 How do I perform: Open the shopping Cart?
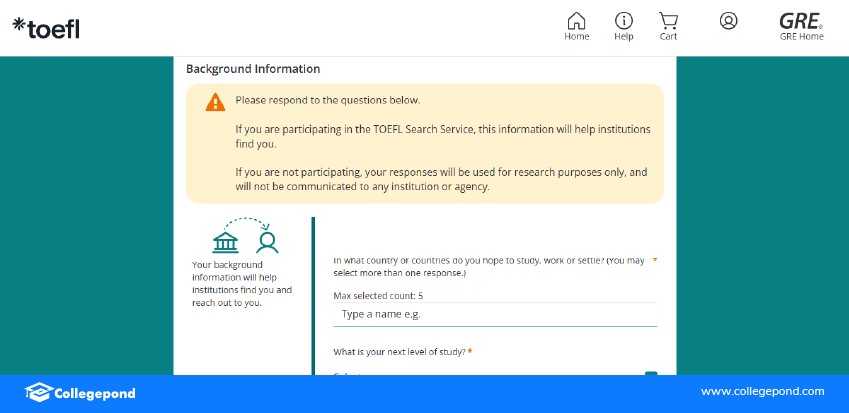[x=668, y=22]
